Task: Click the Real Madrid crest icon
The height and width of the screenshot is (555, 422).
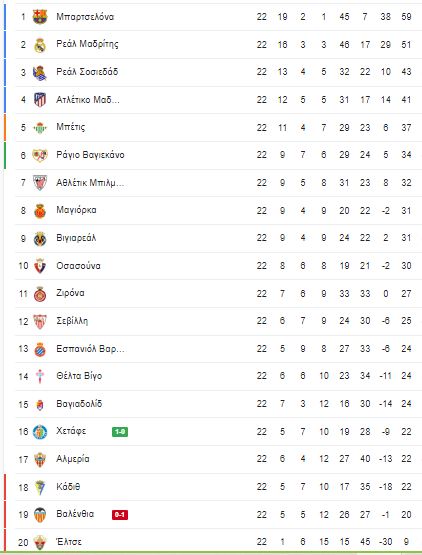Action: click(x=40, y=45)
